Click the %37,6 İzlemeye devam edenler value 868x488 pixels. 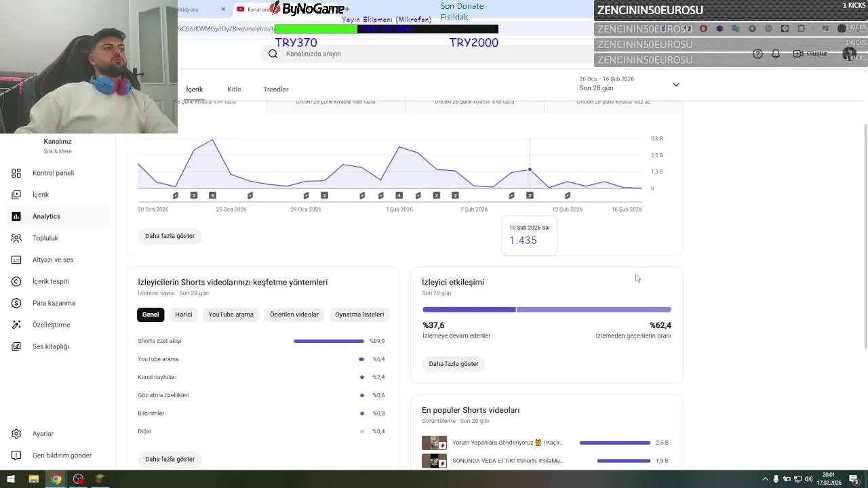click(x=433, y=325)
